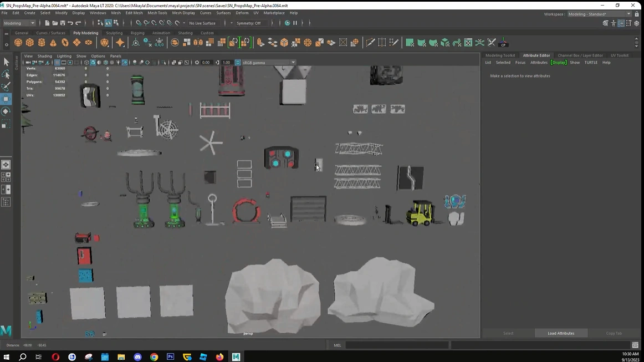The width and height of the screenshot is (644, 362).
Task: Toggle the grid display in viewport toolbar
Action: click(57, 63)
